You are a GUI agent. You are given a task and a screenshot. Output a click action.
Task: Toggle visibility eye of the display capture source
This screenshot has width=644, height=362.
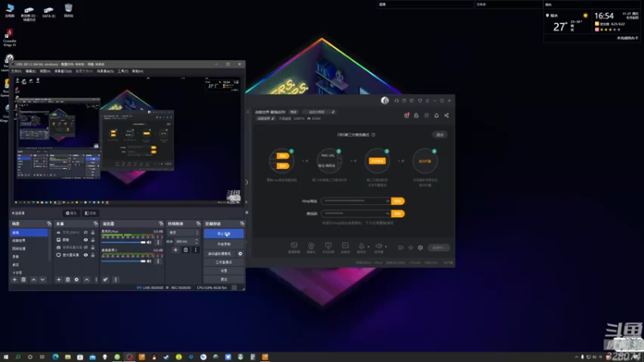click(85, 255)
